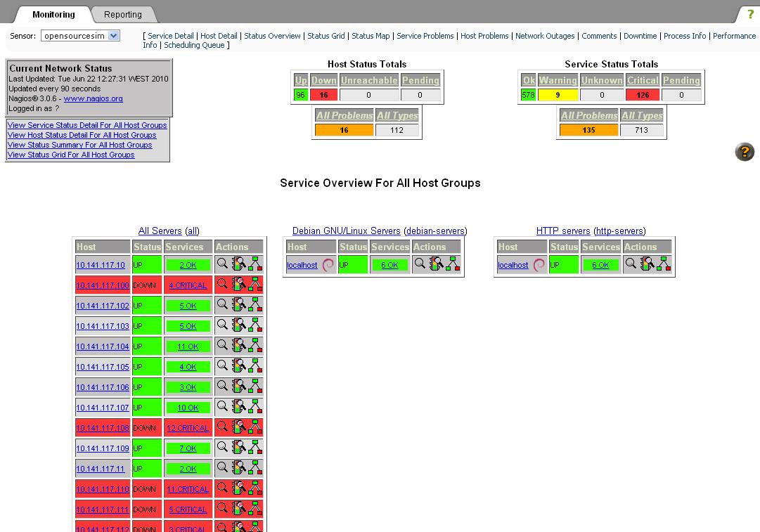Click View Status Grid For All Host Groups
760x532 pixels.
point(71,155)
